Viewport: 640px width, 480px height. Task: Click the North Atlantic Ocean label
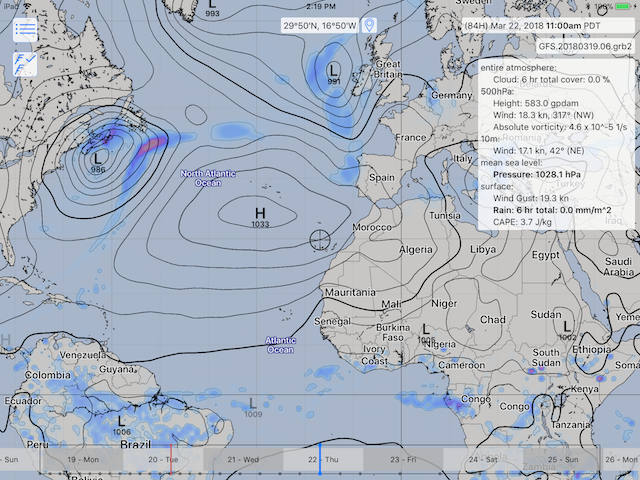click(208, 178)
